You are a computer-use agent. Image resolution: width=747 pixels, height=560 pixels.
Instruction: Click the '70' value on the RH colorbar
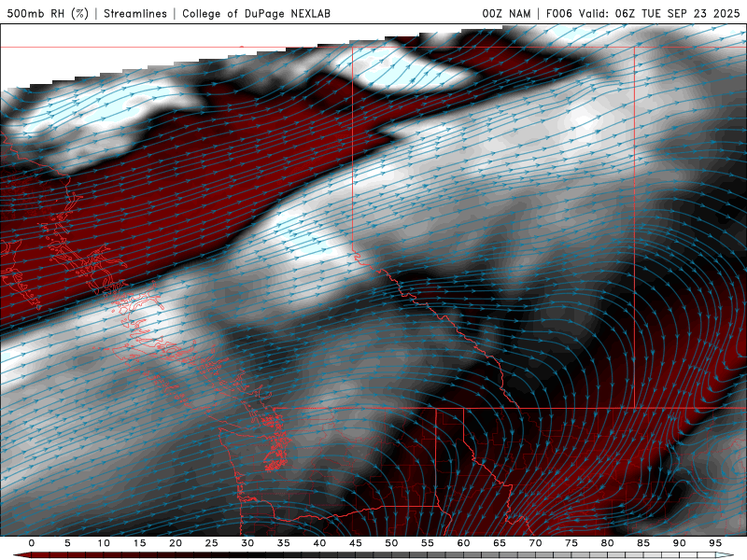535,543
